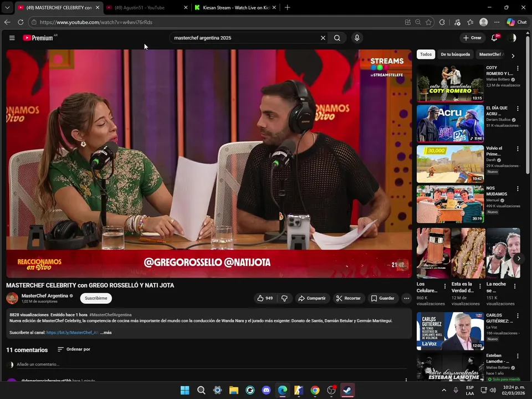Click the YouTube URL address bar
Image resolution: width=532 pixels, height=399 pixels.
tap(217, 22)
